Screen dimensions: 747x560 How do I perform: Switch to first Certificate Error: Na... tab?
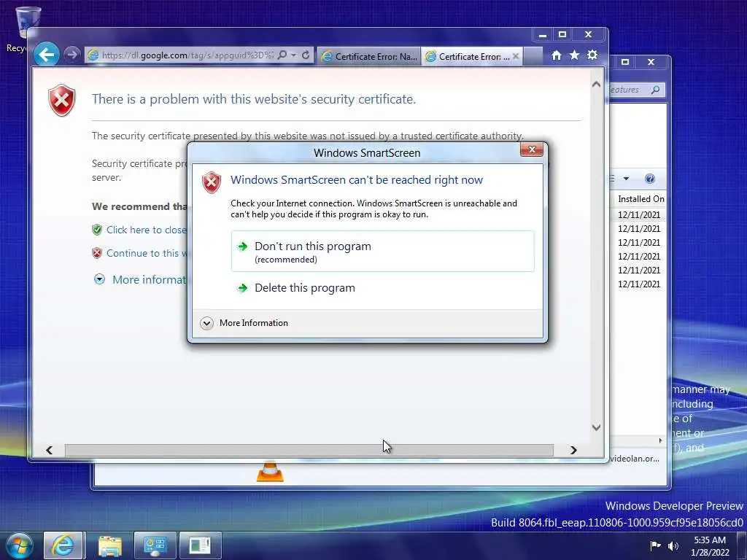click(369, 56)
